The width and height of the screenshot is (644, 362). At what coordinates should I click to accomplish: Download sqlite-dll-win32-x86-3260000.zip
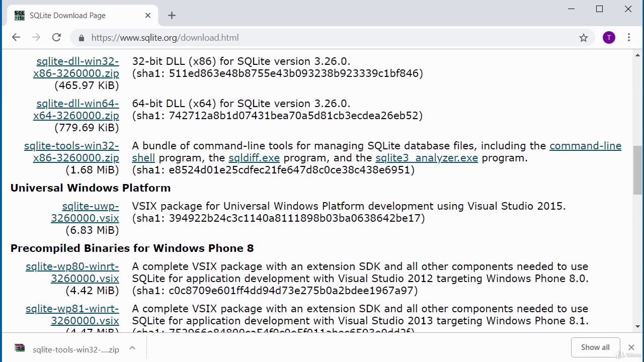tap(76, 67)
